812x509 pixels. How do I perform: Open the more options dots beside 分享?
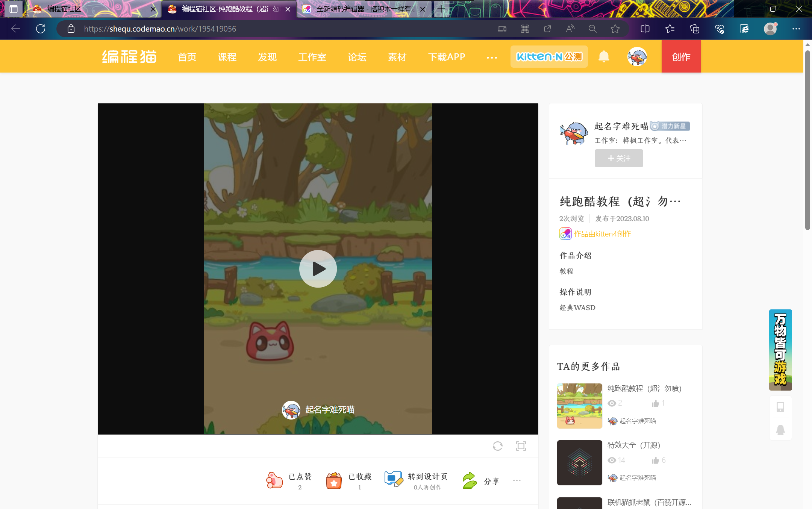coord(517,480)
